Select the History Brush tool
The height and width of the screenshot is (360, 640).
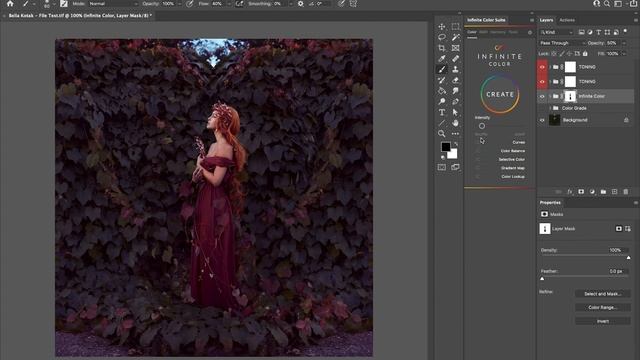coord(442,80)
